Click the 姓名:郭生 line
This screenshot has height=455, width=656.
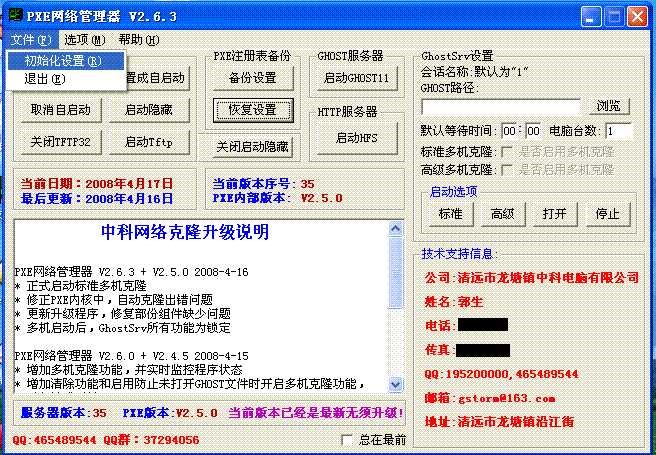[454, 302]
